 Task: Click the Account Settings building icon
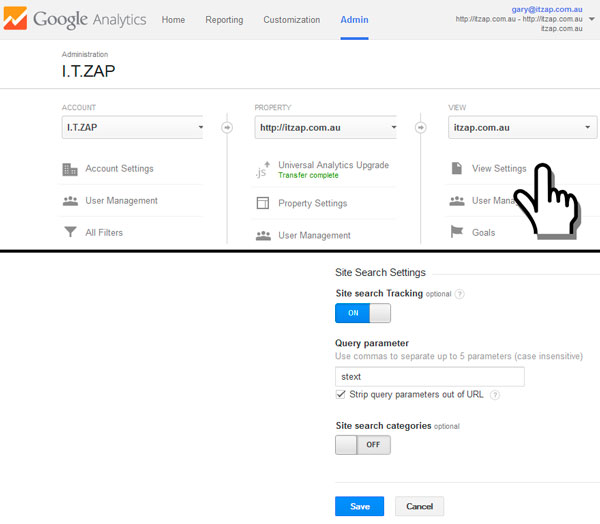click(x=70, y=169)
